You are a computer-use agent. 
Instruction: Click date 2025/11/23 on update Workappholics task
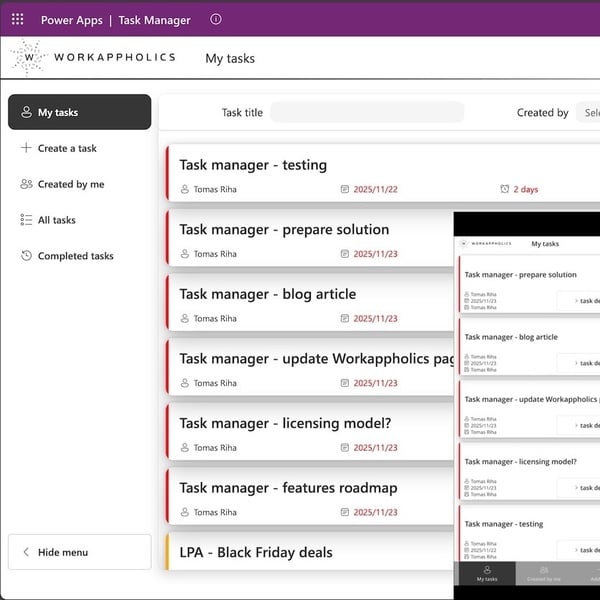pos(375,383)
